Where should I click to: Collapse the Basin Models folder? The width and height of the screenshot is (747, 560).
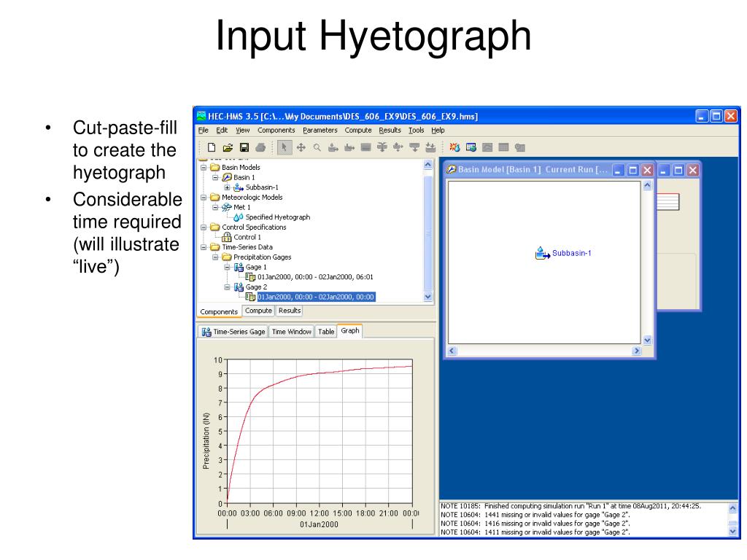tap(204, 167)
